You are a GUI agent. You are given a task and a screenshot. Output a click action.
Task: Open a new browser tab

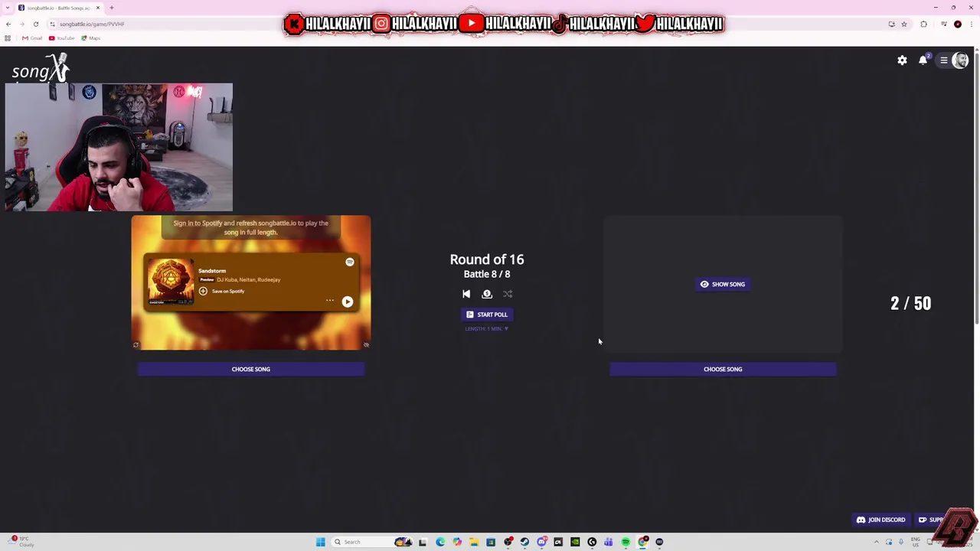point(112,8)
